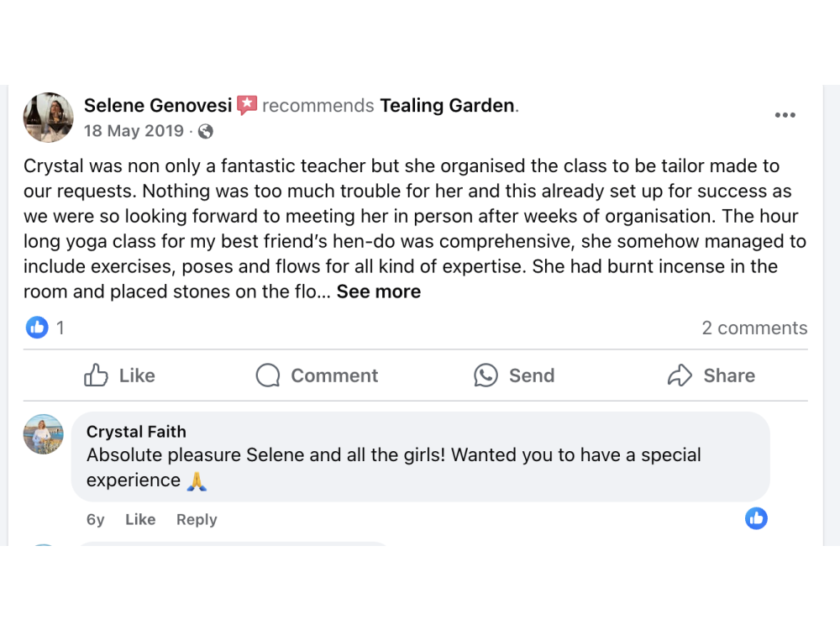
Task: Click Crystal Faith's avatar thumbnail
Action: click(x=43, y=434)
